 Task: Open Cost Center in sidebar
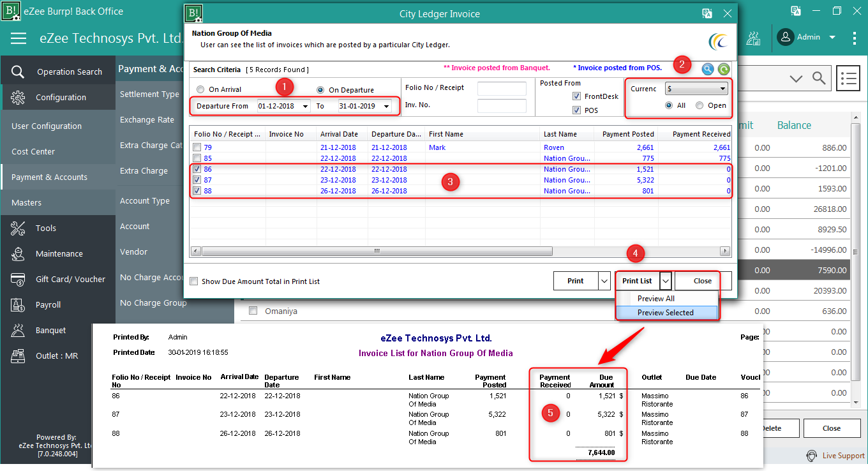click(33, 151)
